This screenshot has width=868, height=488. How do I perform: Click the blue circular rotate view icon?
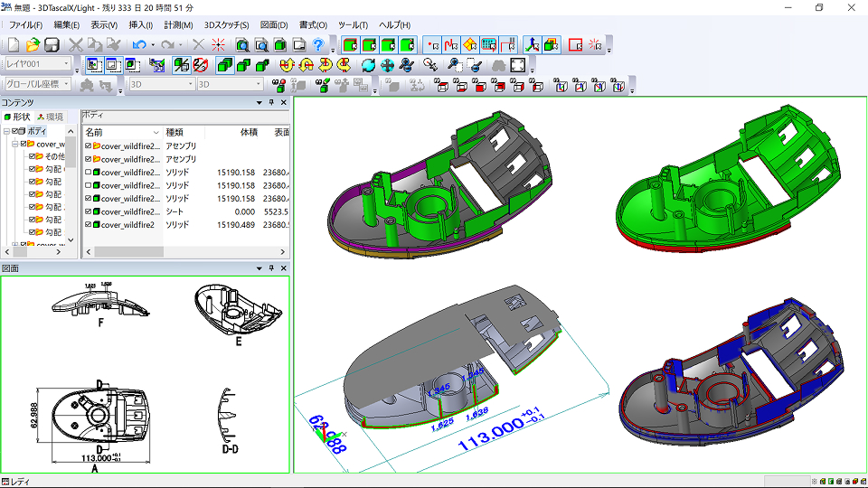pos(368,65)
